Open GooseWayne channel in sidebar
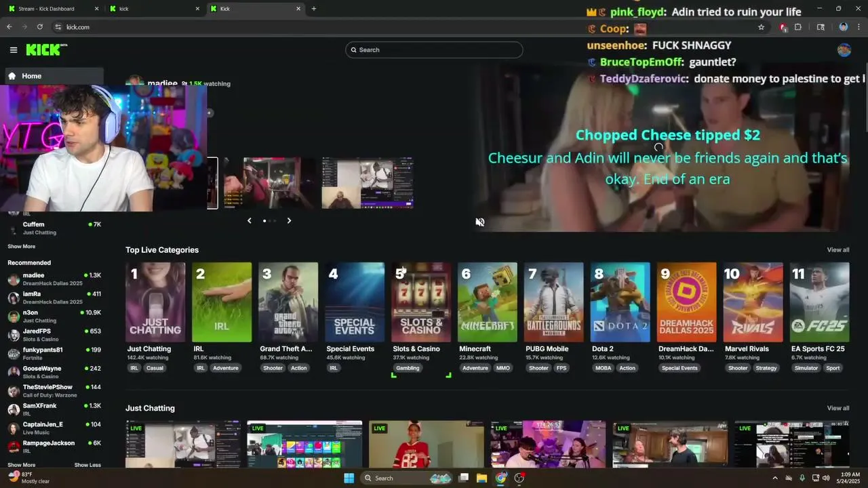Image resolution: width=868 pixels, height=488 pixels. (54, 372)
